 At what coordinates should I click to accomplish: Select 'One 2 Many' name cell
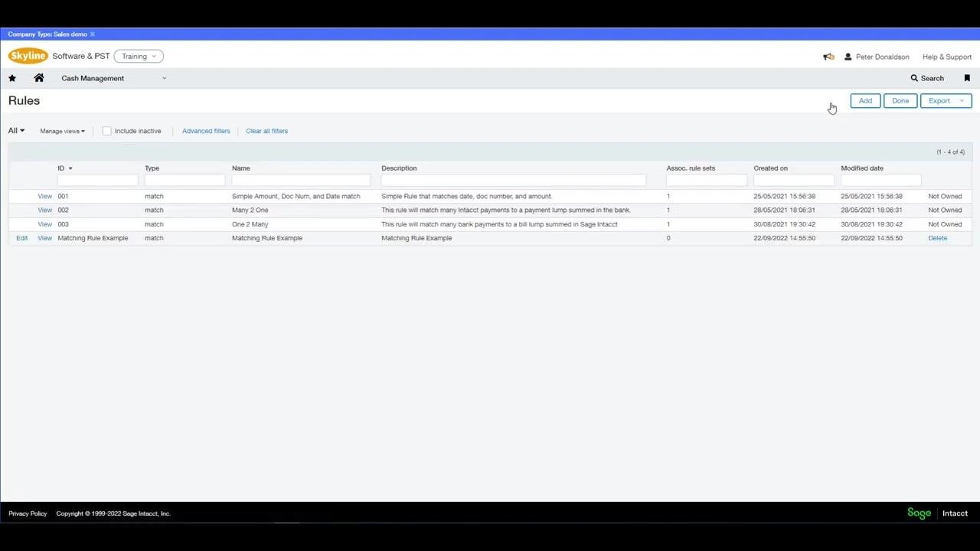click(x=250, y=224)
